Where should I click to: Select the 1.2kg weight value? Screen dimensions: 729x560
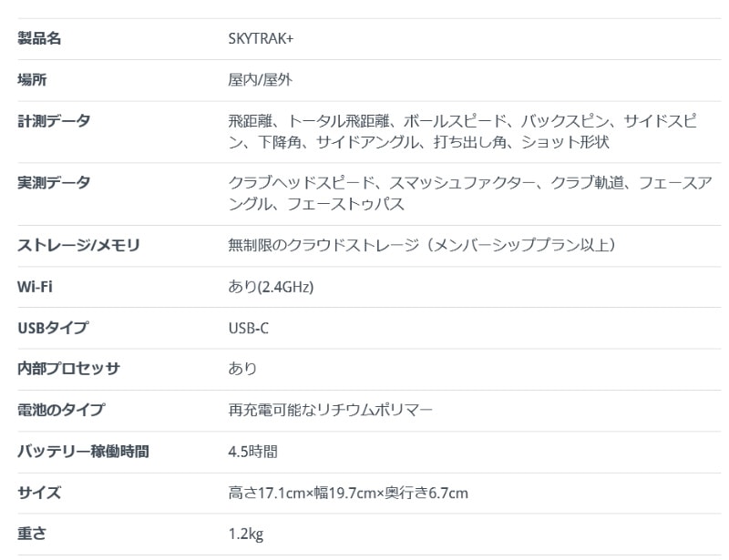click(245, 535)
